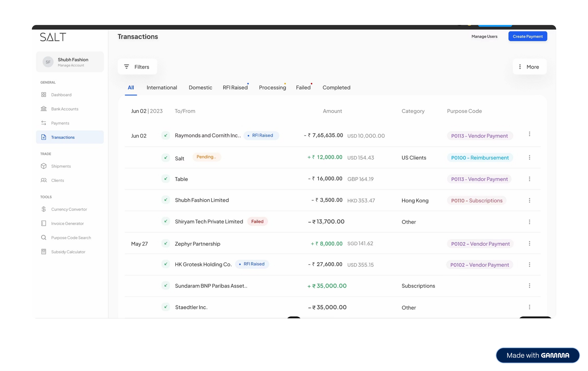The width and height of the screenshot is (588, 371).
Task: Open the Dashboard grid icon
Action: (x=43, y=95)
